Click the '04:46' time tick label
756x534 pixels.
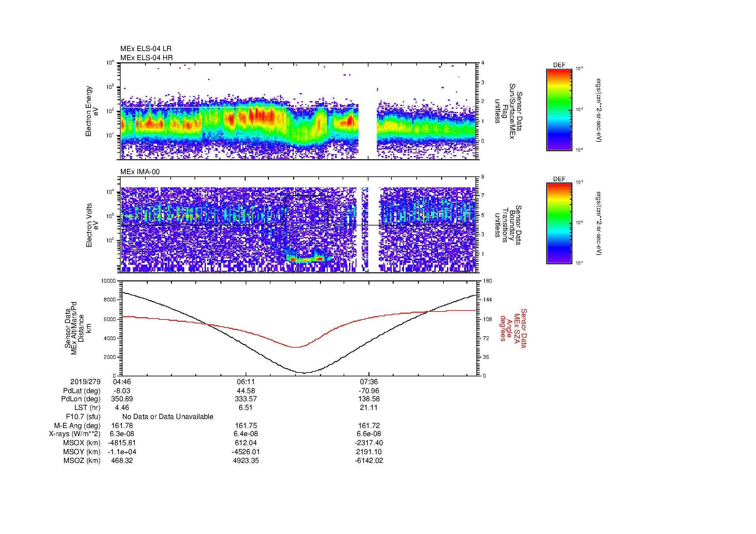point(122,382)
